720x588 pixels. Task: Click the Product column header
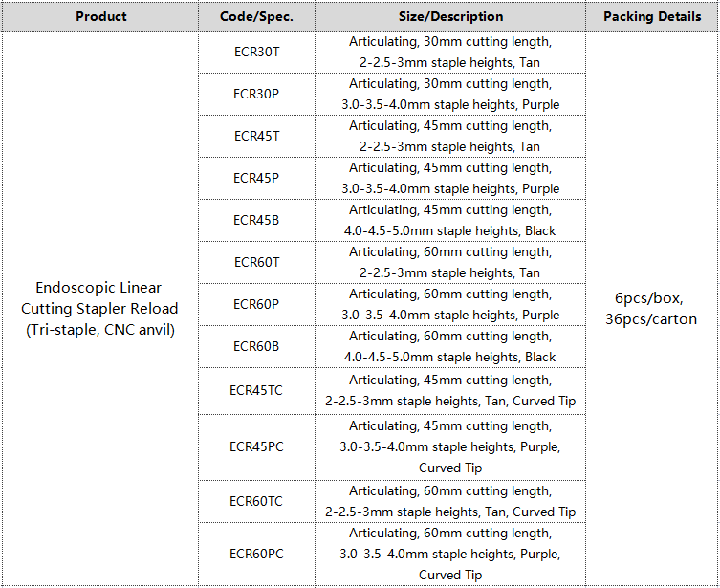tap(100, 16)
